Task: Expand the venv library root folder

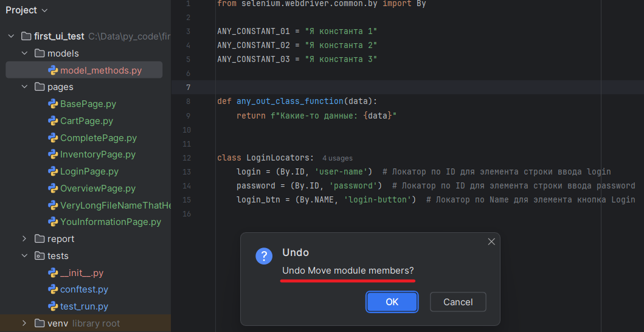Action: click(x=25, y=323)
